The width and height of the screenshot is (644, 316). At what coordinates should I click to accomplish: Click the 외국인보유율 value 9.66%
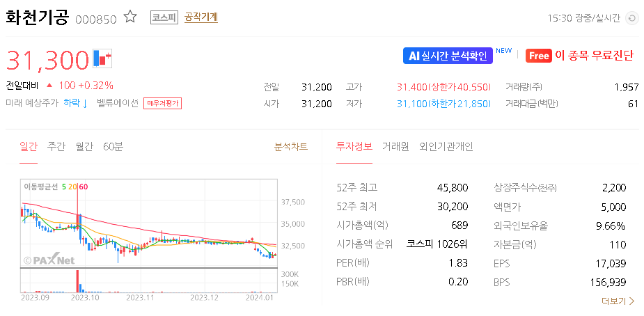(610, 226)
